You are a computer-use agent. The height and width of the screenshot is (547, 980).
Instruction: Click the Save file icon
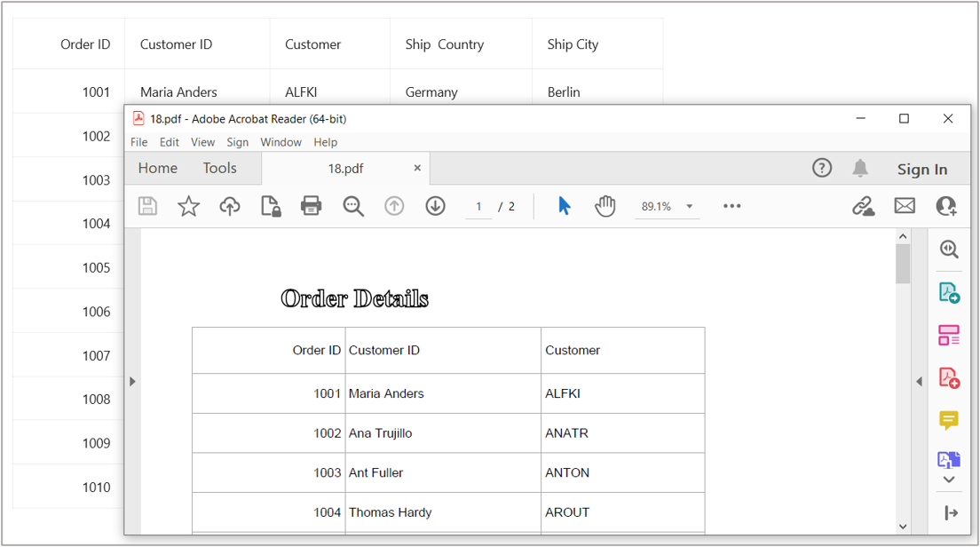coord(147,206)
